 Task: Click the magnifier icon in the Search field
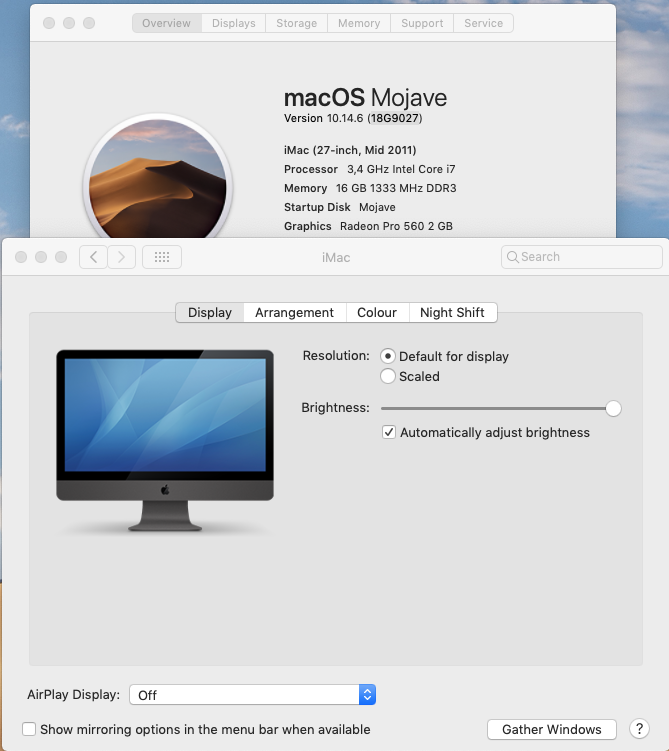pos(512,257)
